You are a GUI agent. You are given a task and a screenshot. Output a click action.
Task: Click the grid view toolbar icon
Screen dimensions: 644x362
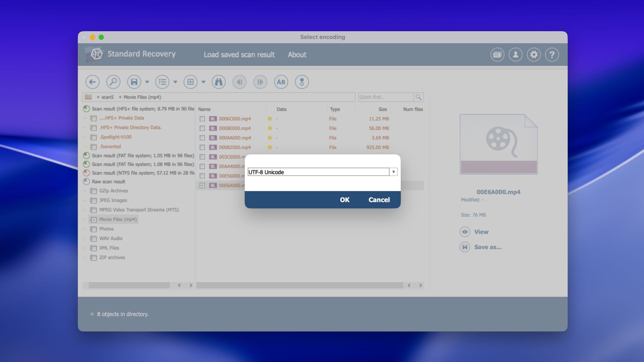pos(190,82)
